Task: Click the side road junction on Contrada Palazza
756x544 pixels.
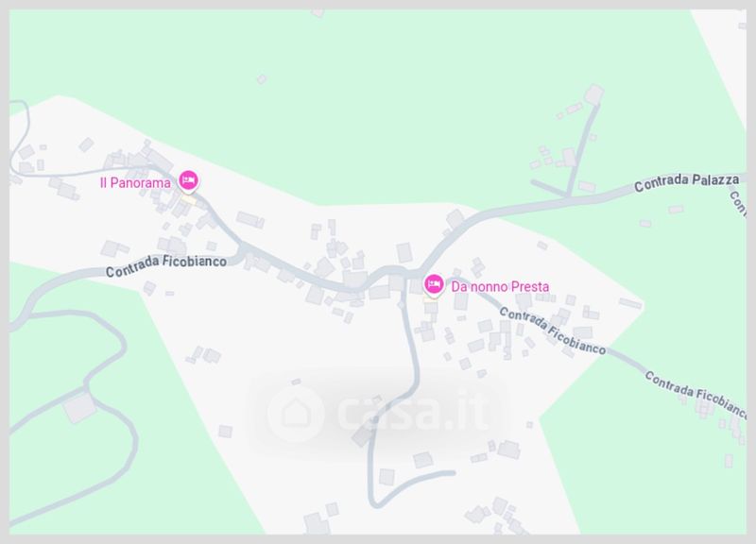Action: coord(569,196)
